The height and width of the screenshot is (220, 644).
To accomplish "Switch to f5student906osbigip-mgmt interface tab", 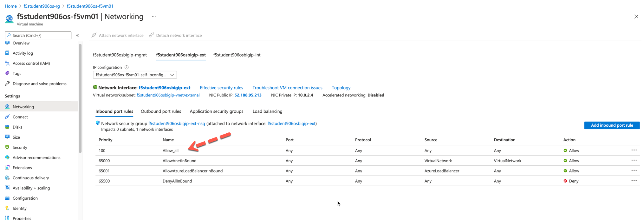I will click(120, 55).
